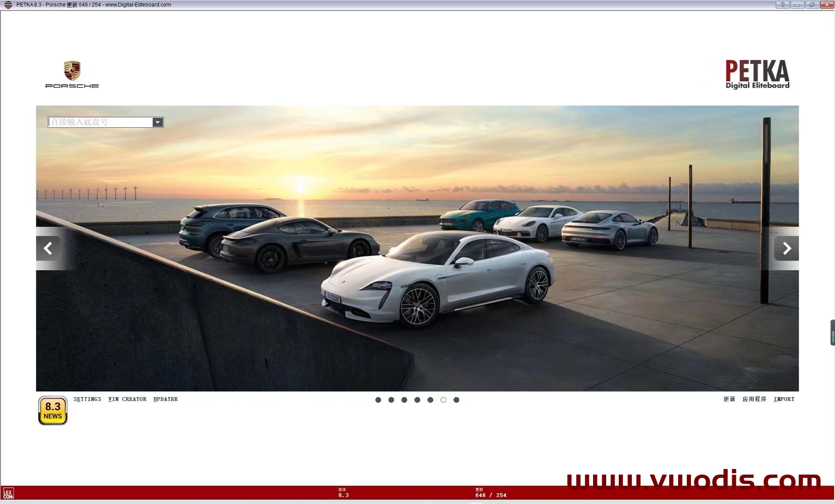Select the sixth (hollow) slideshow dot

[444, 400]
